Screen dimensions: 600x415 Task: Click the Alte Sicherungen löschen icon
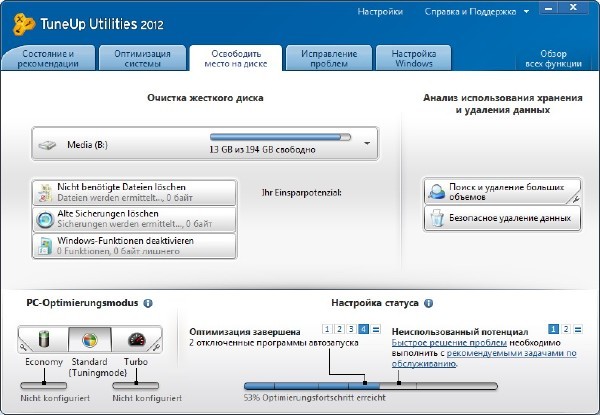click(x=45, y=220)
